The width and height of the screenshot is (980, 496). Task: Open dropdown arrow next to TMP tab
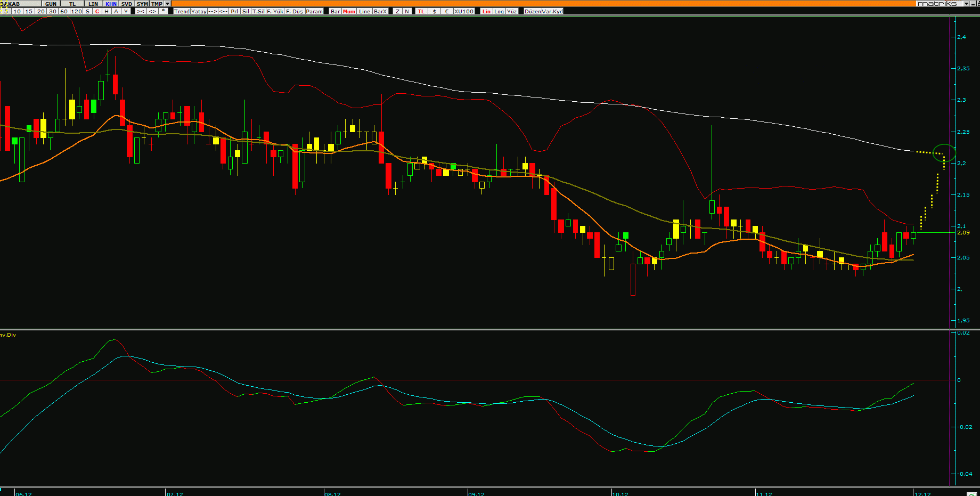tap(168, 4)
